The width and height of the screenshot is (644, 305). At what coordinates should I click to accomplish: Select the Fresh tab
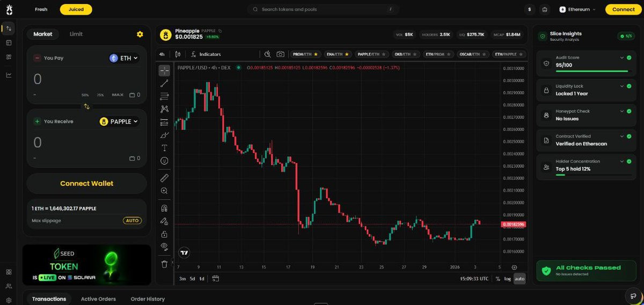coord(41,9)
